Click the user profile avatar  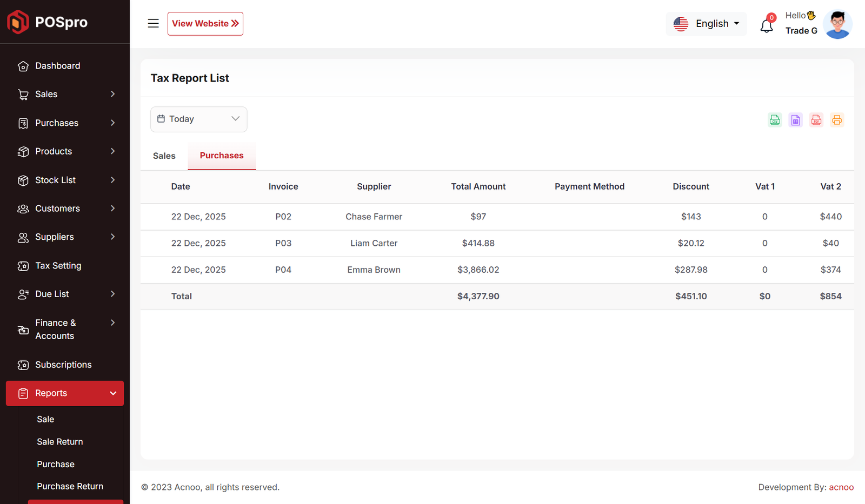(x=837, y=24)
